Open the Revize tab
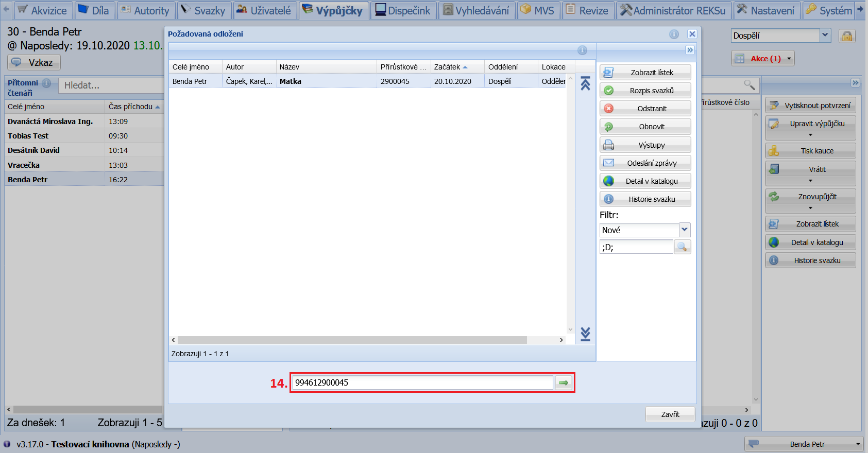 pos(587,10)
